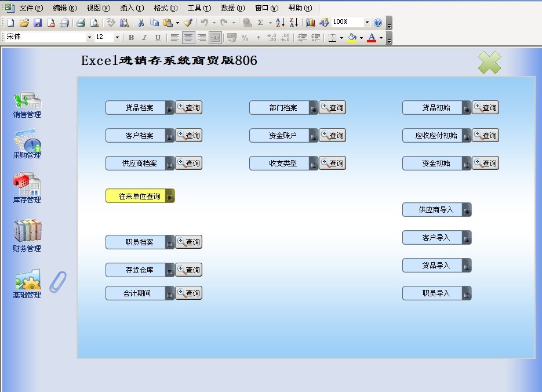Open the 格式(O) menu
542x392 pixels.
tap(166, 8)
